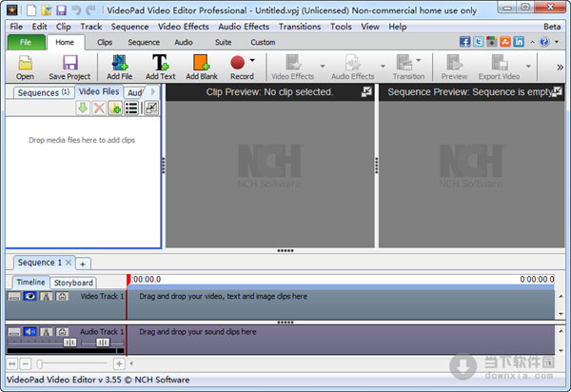Click the Add Blank icon
Screen dimensions: 571x392
pos(202,62)
